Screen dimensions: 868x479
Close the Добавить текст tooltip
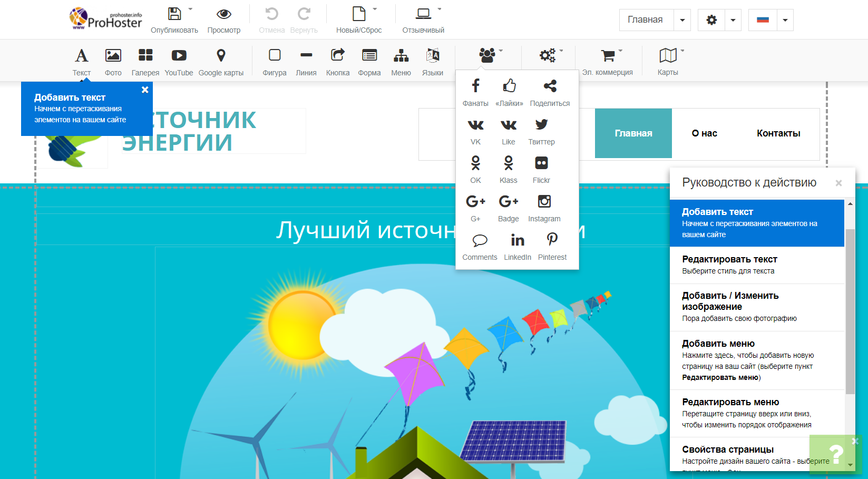[x=145, y=90]
